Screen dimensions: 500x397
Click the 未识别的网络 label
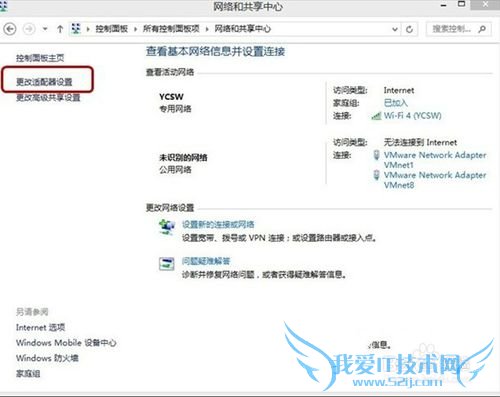(x=183, y=157)
